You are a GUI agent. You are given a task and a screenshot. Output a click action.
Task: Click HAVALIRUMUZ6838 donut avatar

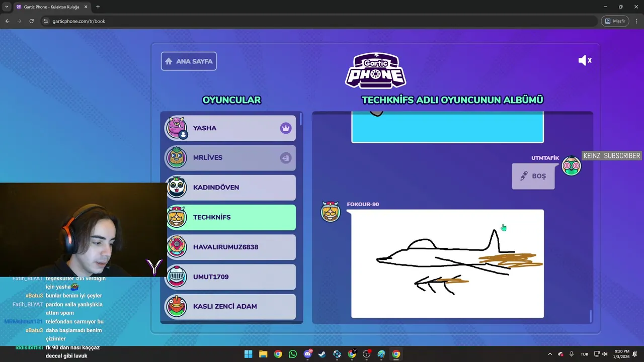[x=177, y=246]
